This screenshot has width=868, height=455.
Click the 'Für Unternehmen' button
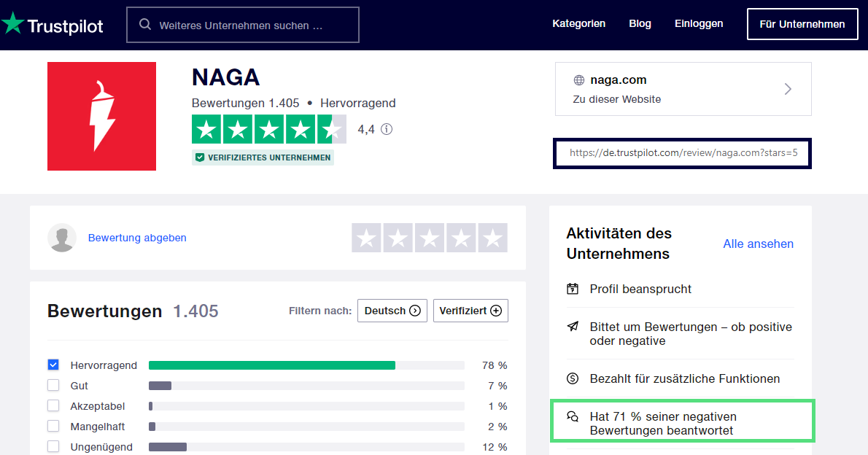tap(802, 23)
